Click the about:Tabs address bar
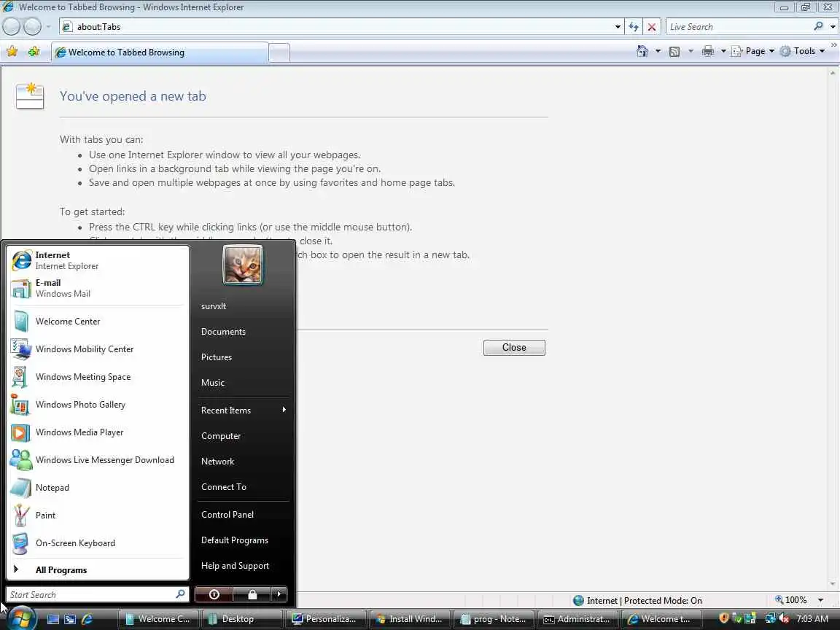840x630 pixels. [336, 27]
